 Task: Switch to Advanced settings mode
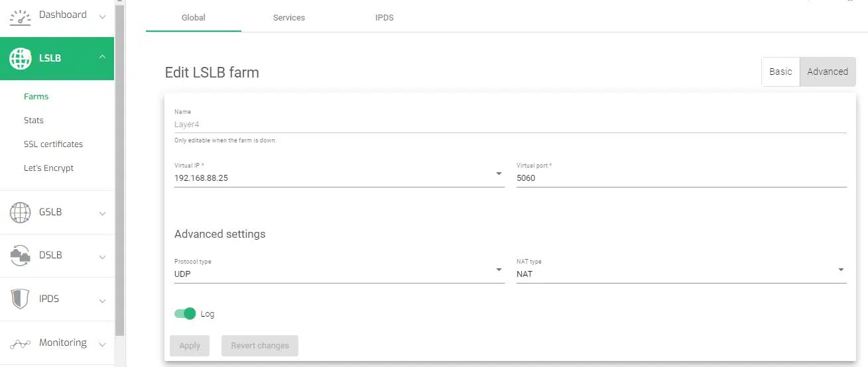click(x=827, y=72)
